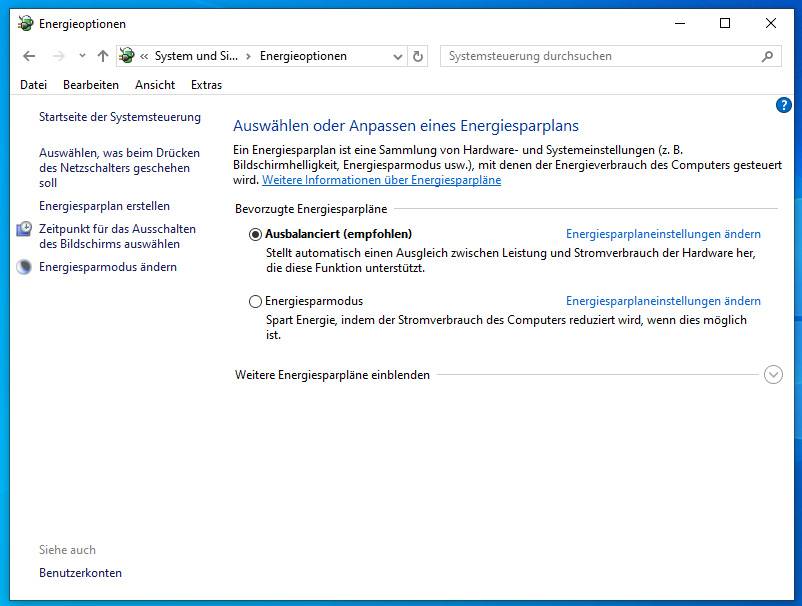Change plan settings for Ausbalanciert
The width and height of the screenshot is (802, 606).
[x=662, y=234]
